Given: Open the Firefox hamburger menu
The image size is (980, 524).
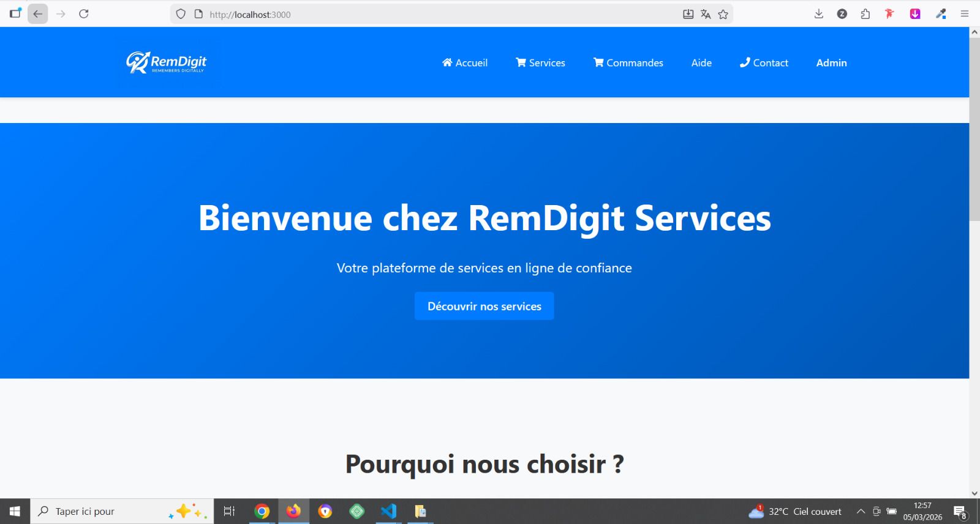Looking at the screenshot, I should point(965,14).
